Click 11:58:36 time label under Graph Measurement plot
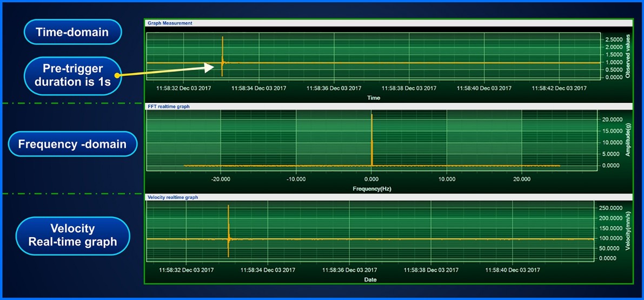The image size is (644, 300). [x=334, y=88]
